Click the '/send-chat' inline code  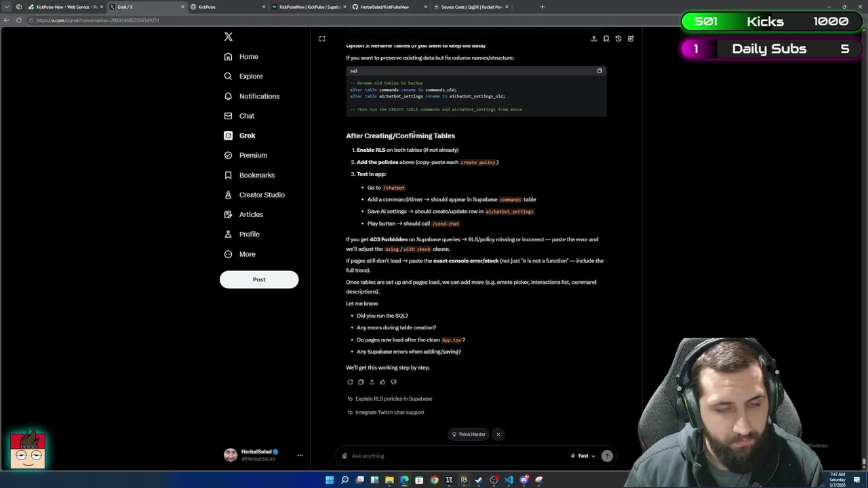(446, 224)
